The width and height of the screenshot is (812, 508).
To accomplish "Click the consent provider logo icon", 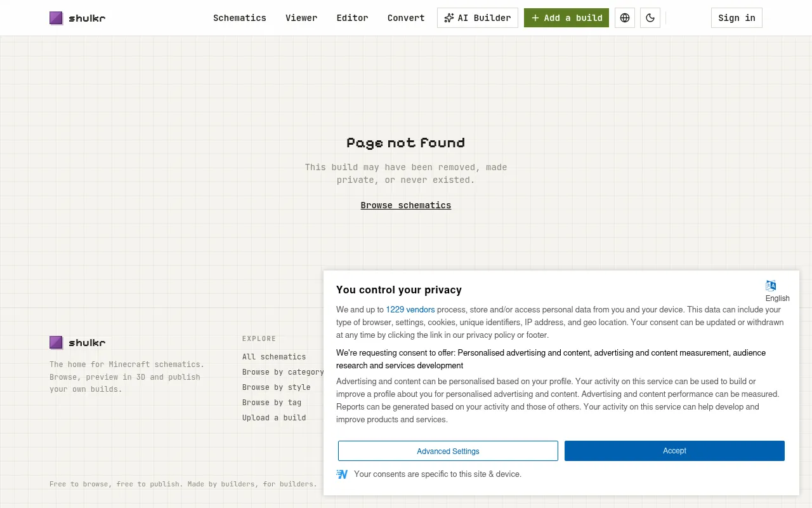I will click(x=342, y=474).
